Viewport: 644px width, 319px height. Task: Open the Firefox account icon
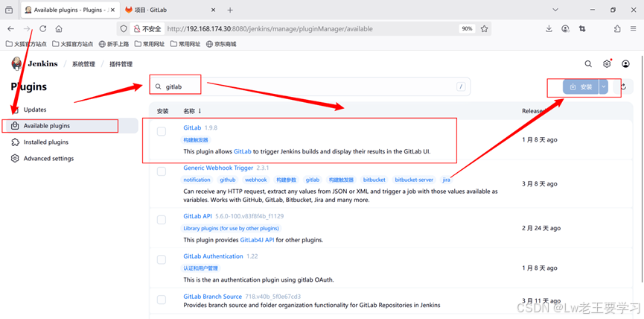(x=566, y=29)
